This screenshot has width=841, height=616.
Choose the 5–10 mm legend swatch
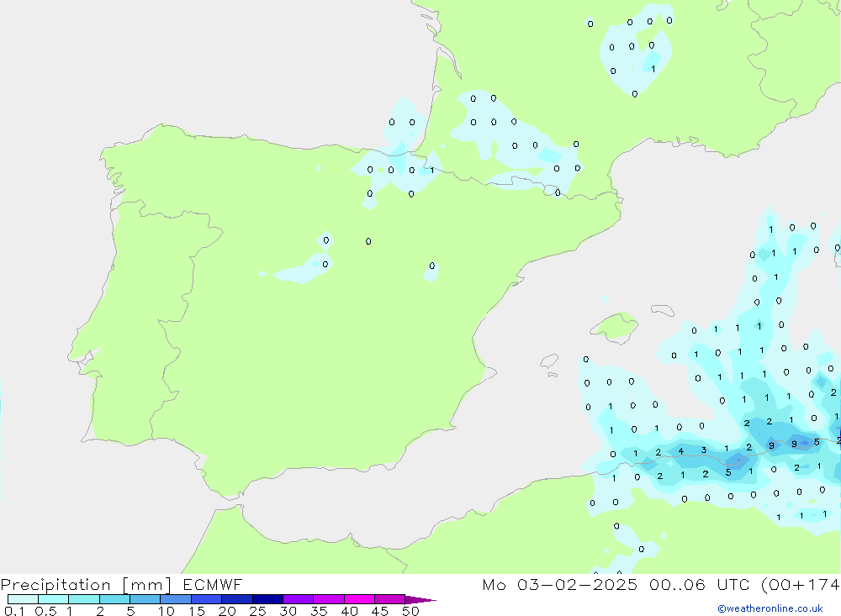[x=145, y=599]
